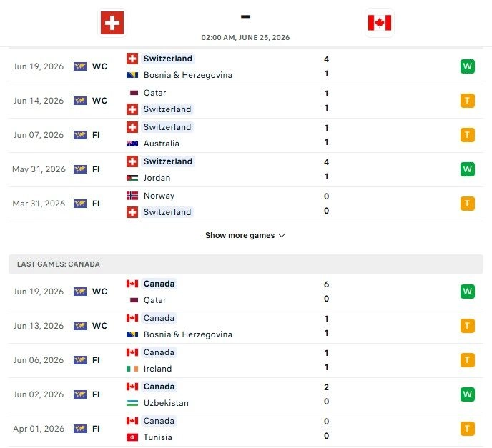Screen dimensions: 492x448
Task: Click the Uzbekistan flag icon
Action: (132, 403)
